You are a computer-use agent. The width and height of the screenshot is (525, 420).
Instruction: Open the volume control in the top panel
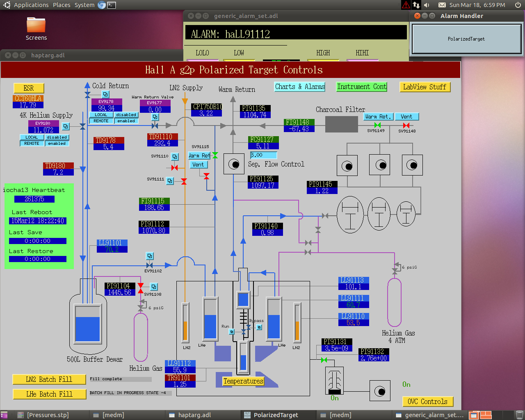pos(427,5)
